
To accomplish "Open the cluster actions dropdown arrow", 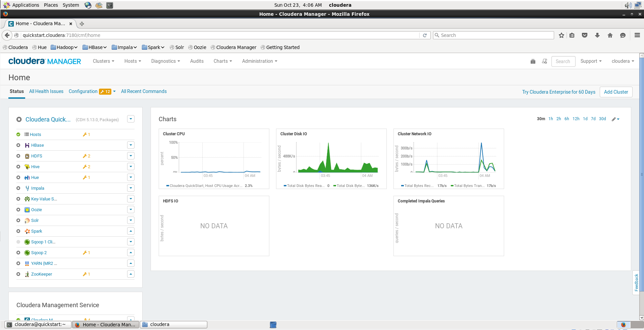I will 131,119.
